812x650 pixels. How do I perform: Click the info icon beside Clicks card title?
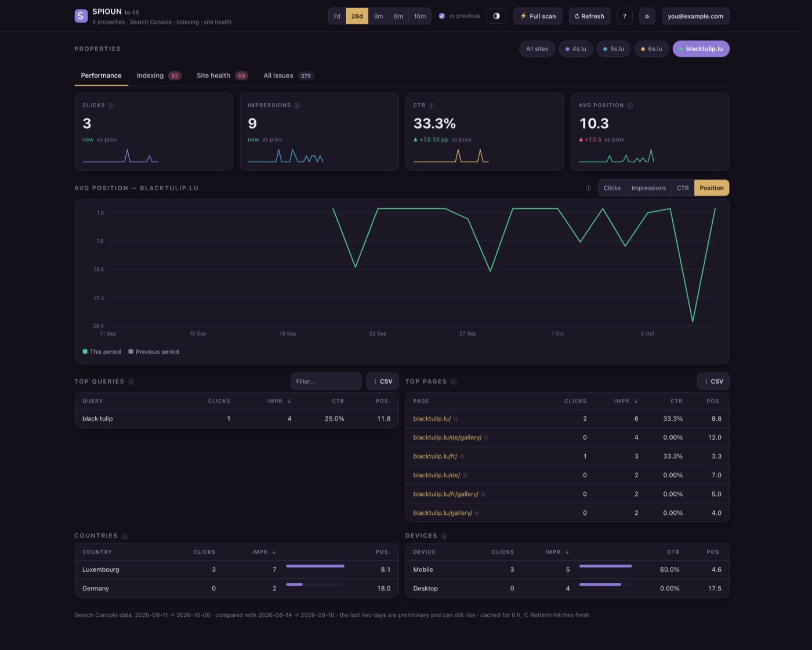coord(111,106)
